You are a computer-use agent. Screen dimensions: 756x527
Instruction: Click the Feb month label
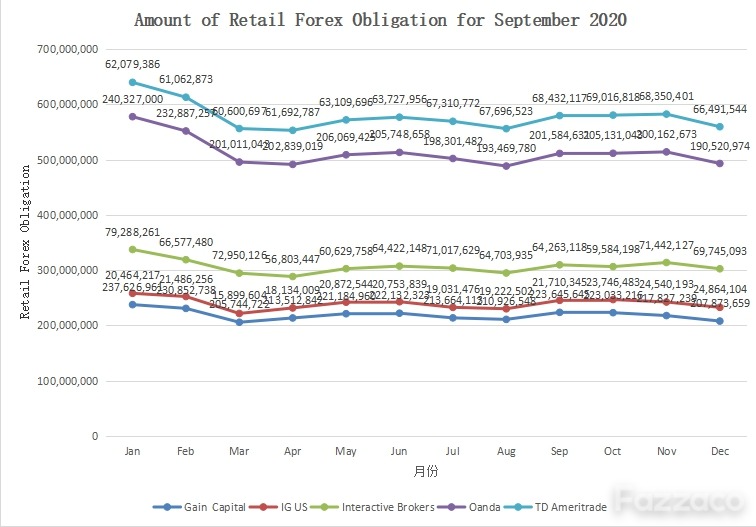[x=186, y=451]
